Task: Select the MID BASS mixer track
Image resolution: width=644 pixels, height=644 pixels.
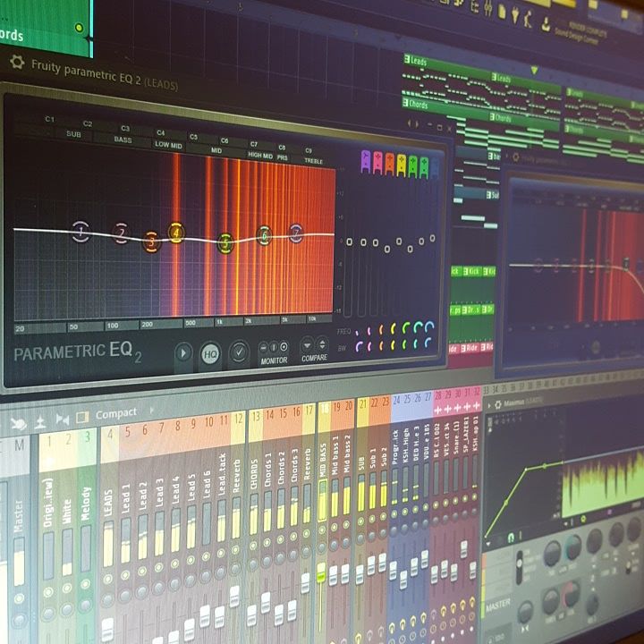Action: coord(323,460)
